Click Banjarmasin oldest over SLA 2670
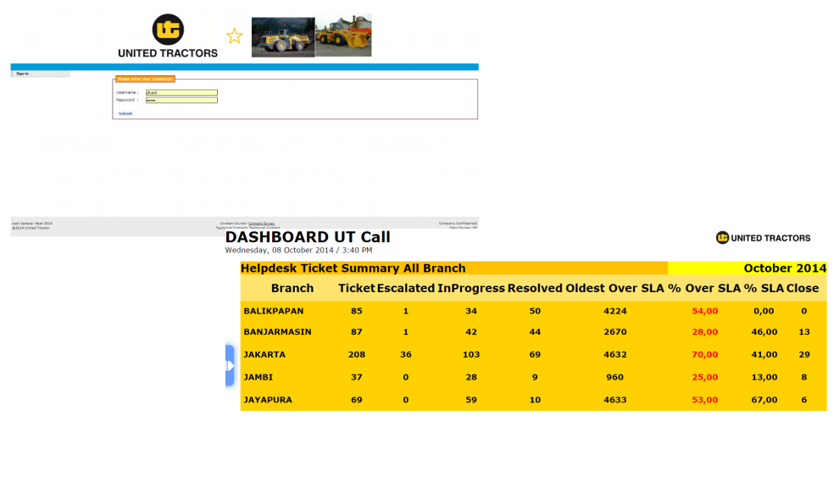The image size is (839, 504). click(x=614, y=332)
